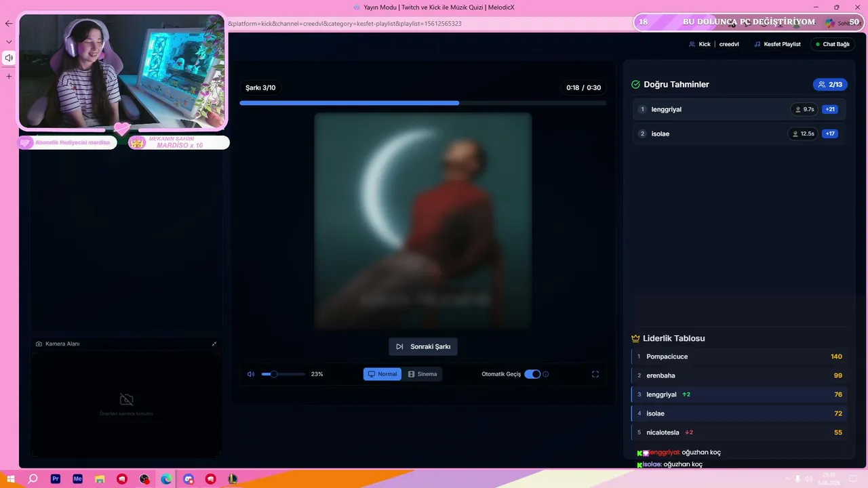The image size is (868, 488).
Task: Switch to Sinema view mode
Action: coord(422,374)
